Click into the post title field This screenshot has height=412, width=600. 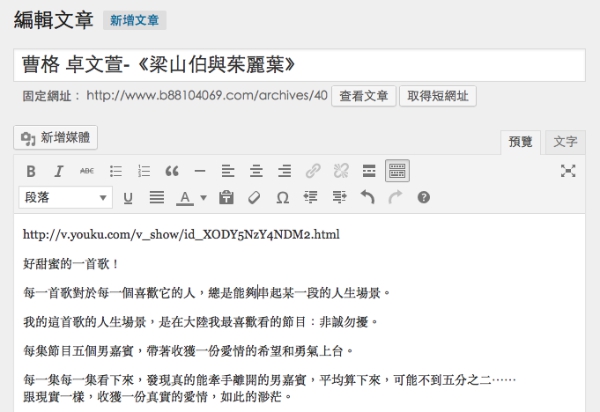click(299, 65)
